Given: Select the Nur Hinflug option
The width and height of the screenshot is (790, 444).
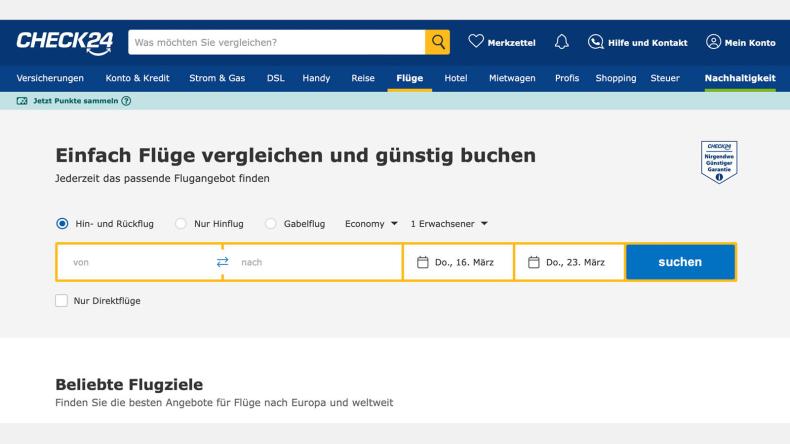Looking at the screenshot, I should tap(181, 224).
